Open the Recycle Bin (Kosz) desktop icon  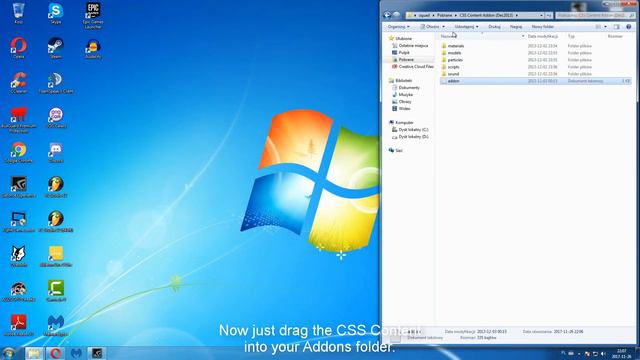point(18,13)
